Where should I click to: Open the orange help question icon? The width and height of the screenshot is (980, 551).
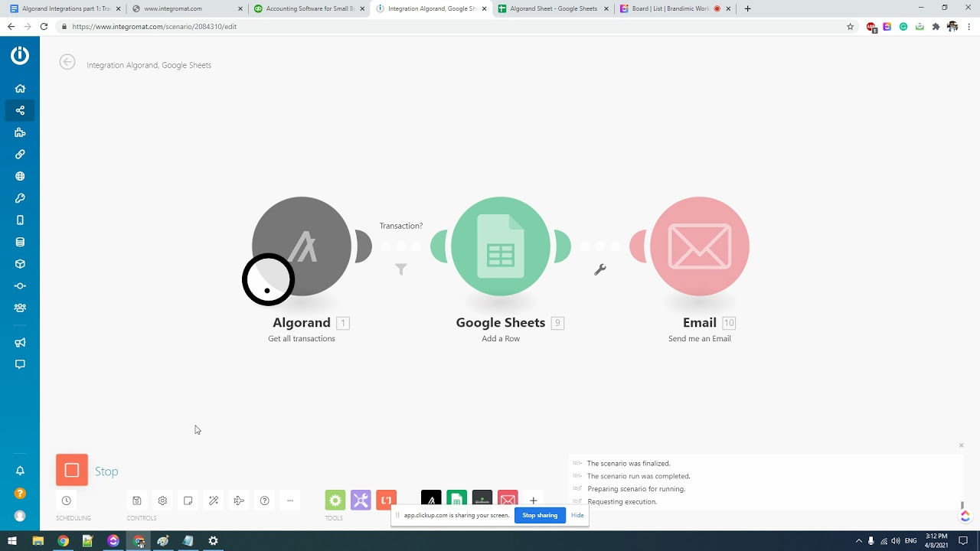click(20, 494)
